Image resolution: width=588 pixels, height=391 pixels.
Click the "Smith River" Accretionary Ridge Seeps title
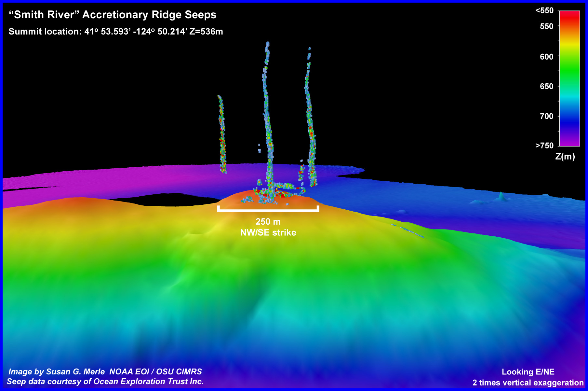pos(113,15)
